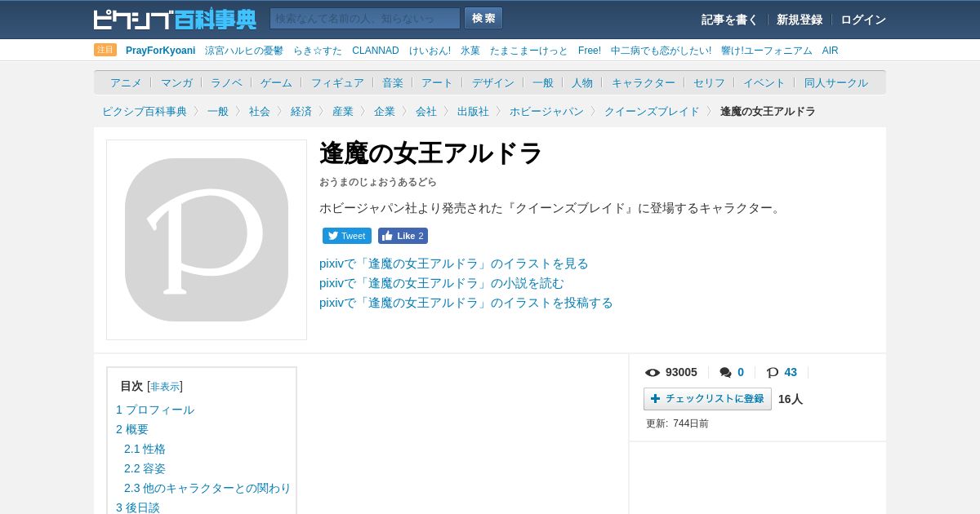Select the orange 注目 badge
The height and width of the screenshot is (514, 980).
pos(105,50)
